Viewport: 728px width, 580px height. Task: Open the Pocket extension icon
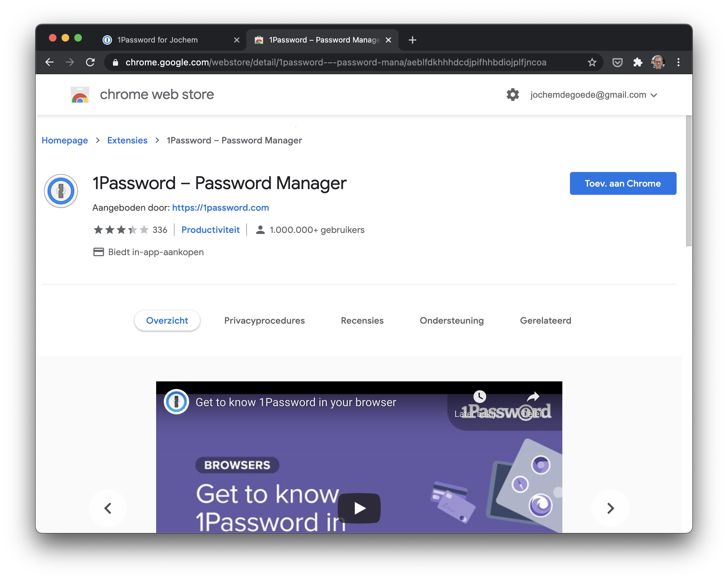point(617,62)
